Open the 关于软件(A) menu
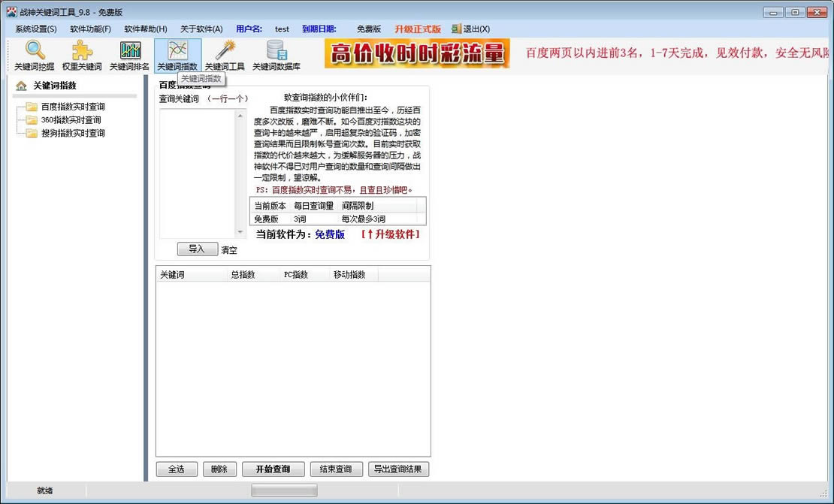834x504 pixels. pos(201,29)
